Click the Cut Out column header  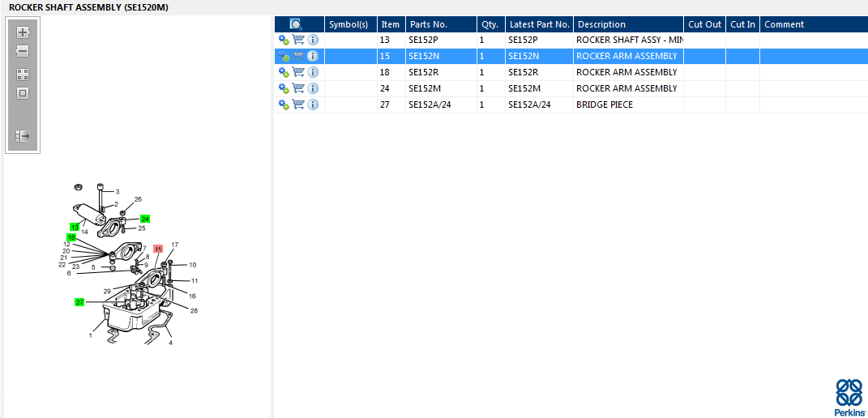(705, 24)
